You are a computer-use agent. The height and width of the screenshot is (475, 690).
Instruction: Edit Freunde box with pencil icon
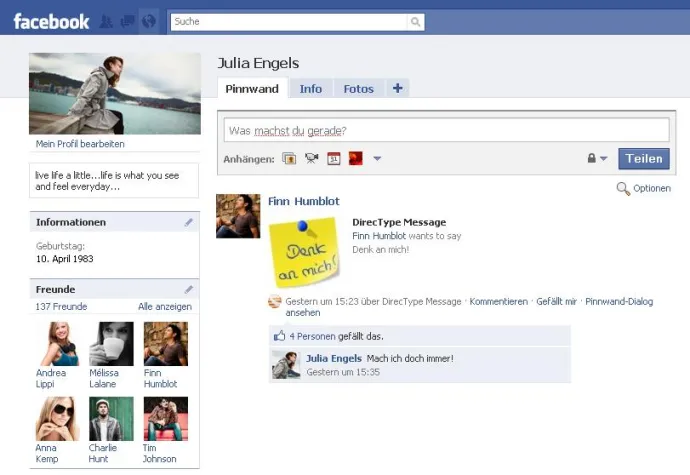point(188,290)
